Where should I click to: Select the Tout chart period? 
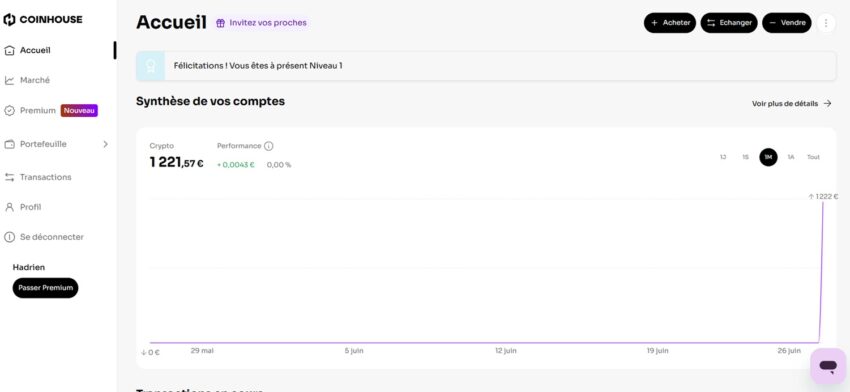coord(813,157)
